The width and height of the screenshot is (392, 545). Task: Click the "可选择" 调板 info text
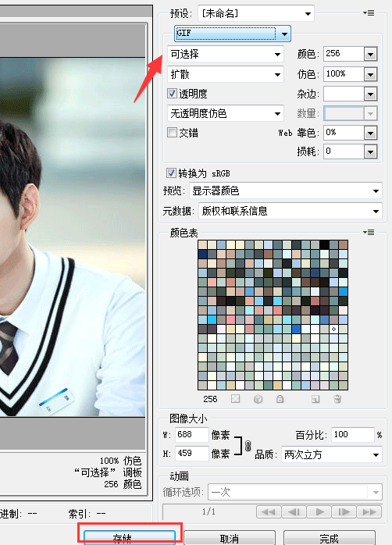click(108, 472)
